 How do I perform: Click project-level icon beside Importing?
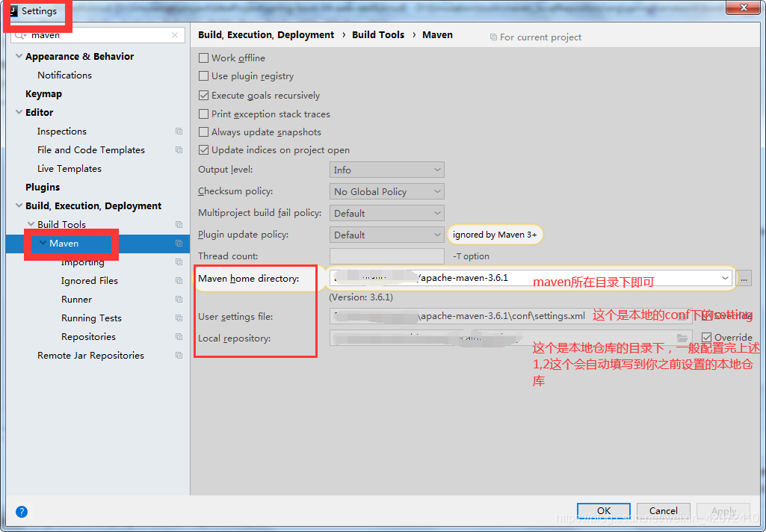coord(179,262)
